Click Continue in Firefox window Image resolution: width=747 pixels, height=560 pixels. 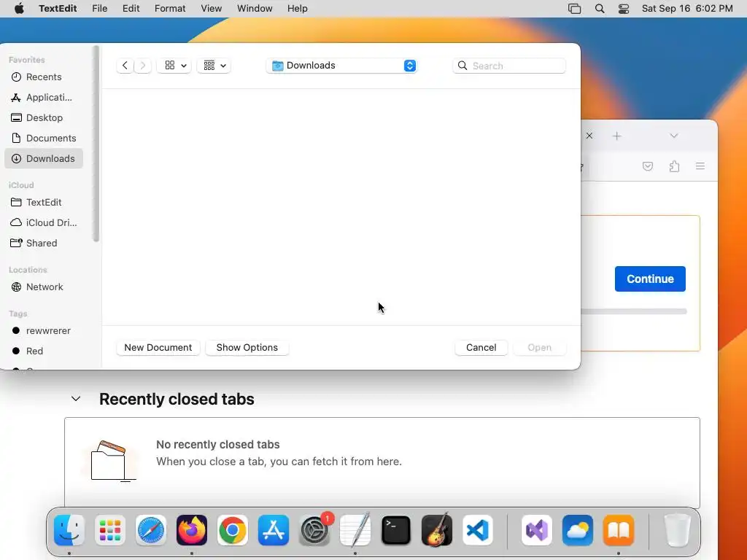[650, 279]
